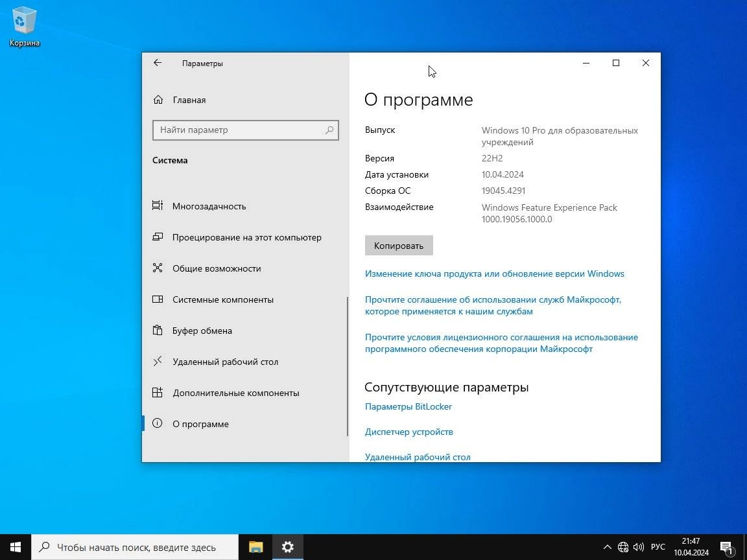Open the network globe tray icon
This screenshot has height=560, width=747.
click(623, 547)
